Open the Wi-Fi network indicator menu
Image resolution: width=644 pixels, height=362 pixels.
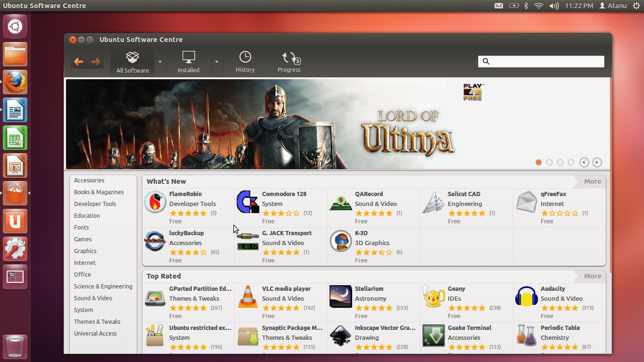539,6
